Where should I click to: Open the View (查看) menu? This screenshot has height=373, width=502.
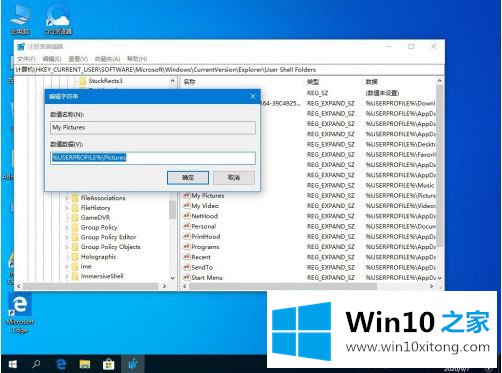click(x=78, y=59)
